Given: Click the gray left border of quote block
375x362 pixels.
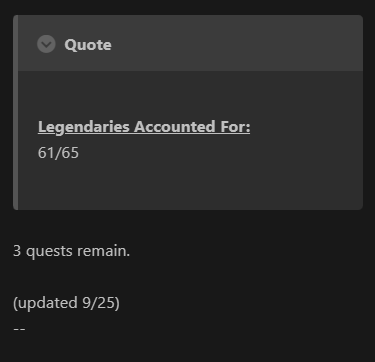Looking at the screenshot, I should pyautogui.click(x=15, y=112).
